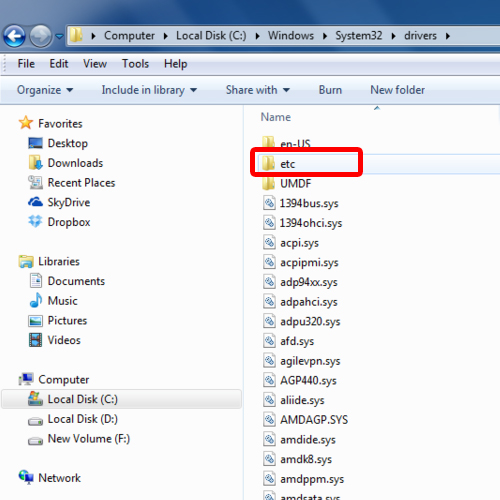Select drivers in the address breadcrumb
This screenshot has height=500, width=500.
(420, 35)
